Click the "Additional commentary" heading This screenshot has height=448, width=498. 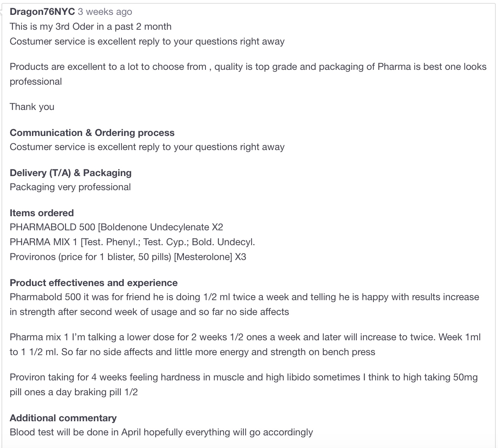[63, 418]
